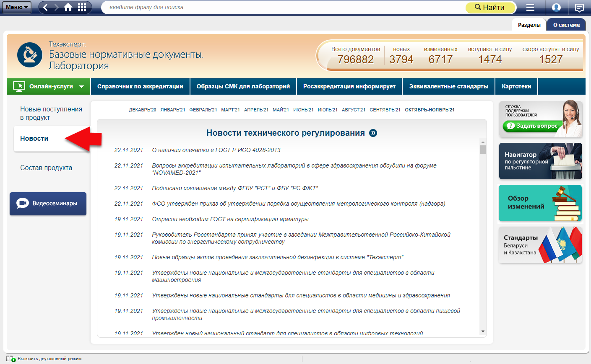This screenshot has height=364, width=591.
Task: Toggle Включить двухоконный режим in status bar
Action: [x=44, y=359]
